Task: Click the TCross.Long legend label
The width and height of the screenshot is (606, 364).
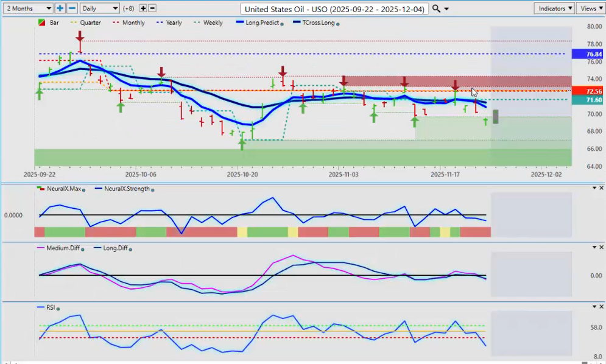Action: [x=315, y=23]
